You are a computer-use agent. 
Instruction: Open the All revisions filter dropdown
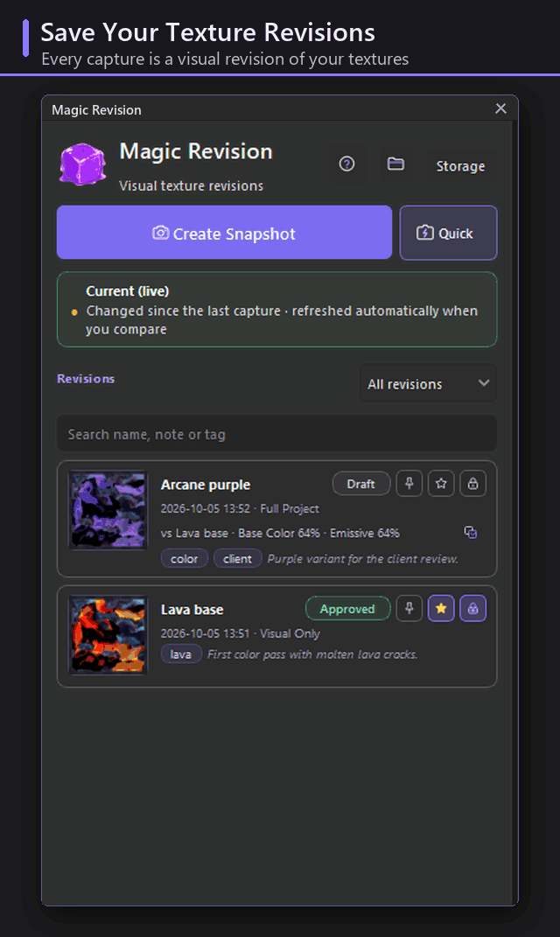pyautogui.click(x=428, y=383)
